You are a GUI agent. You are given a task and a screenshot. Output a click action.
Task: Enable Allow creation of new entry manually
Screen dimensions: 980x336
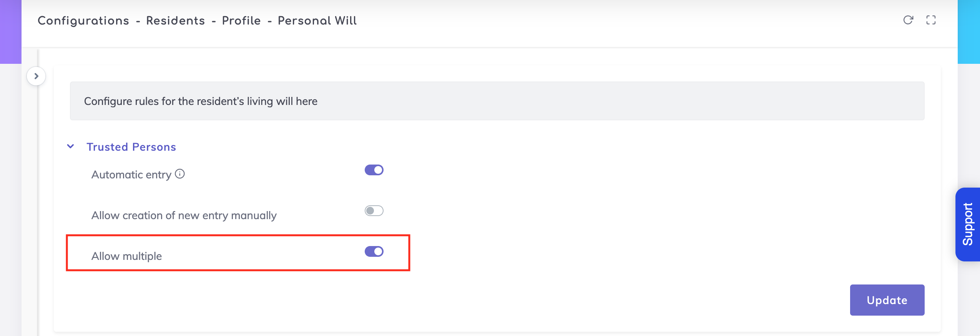374,211
